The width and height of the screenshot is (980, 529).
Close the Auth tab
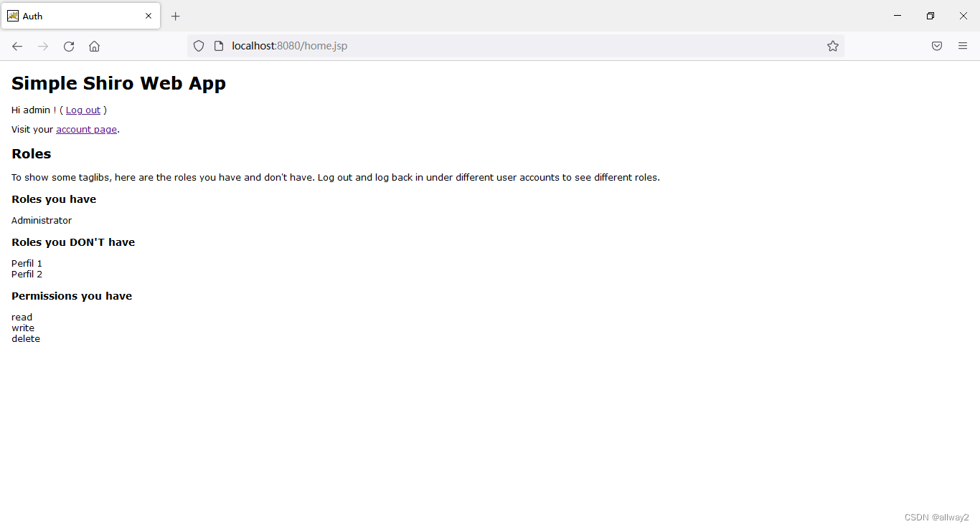(149, 16)
